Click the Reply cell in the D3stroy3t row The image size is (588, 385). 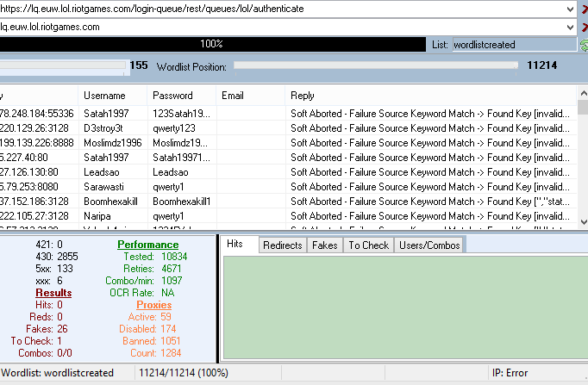(x=430, y=128)
